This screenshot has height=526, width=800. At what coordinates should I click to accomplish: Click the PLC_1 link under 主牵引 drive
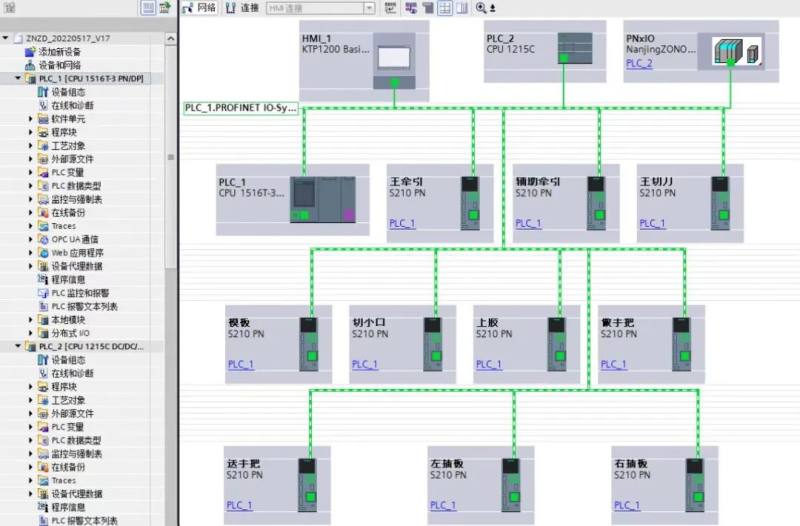click(401, 223)
